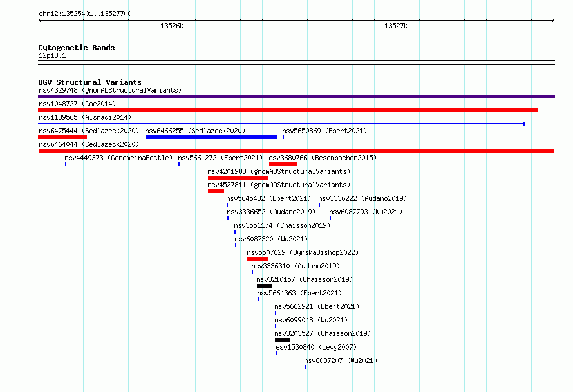Image resolution: width=573 pixels, height=392 pixels.
Task: Click the nsv5650869 (Ebert2021) label
Action: [x=324, y=131]
